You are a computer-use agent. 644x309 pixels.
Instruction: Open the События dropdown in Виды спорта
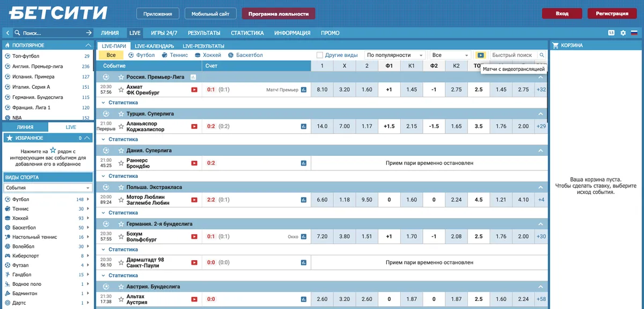coord(48,188)
